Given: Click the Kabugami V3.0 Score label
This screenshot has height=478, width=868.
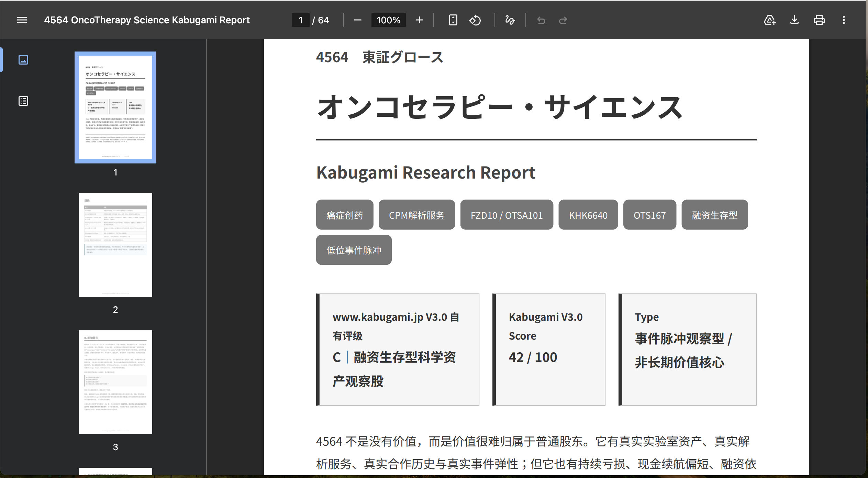Looking at the screenshot, I should point(546,326).
